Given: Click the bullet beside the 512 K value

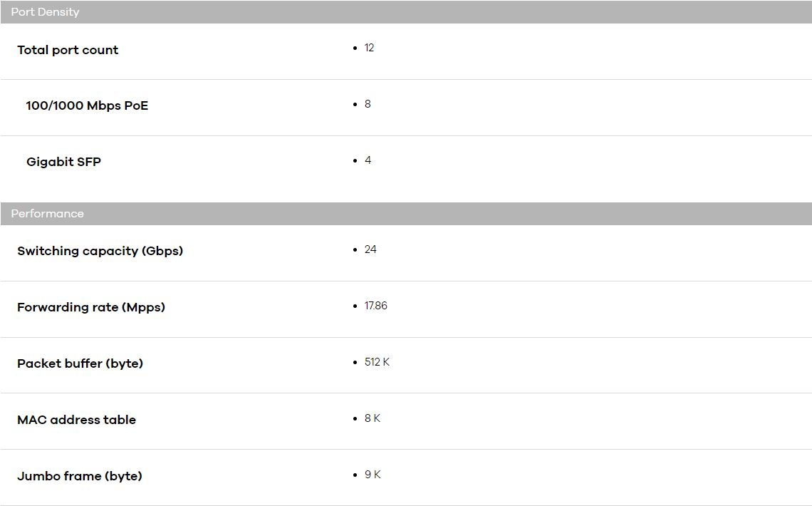Looking at the screenshot, I should 355,363.
